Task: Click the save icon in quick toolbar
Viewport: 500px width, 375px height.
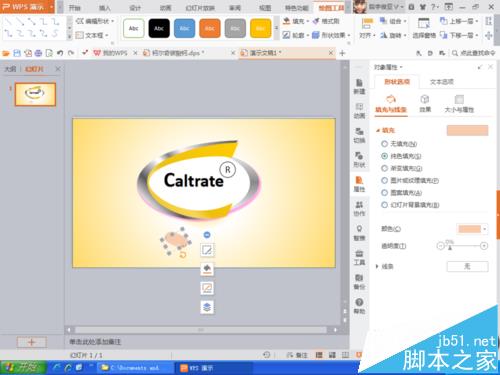Action: [x=17, y=53]
